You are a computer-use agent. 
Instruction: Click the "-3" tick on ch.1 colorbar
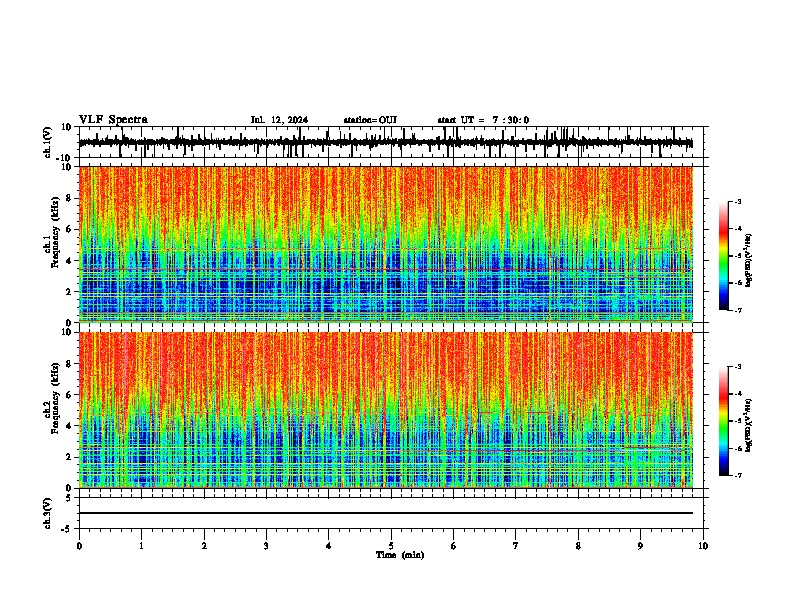point(738,201)
